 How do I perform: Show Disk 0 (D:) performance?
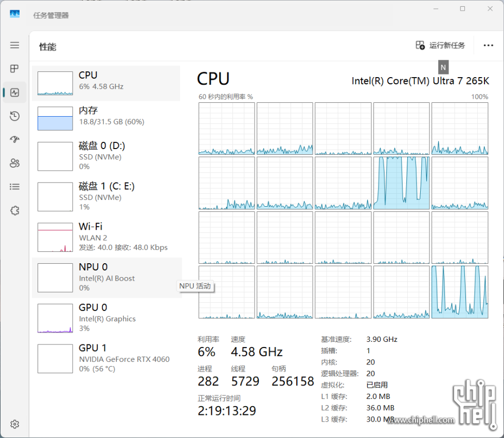[106, 156]
